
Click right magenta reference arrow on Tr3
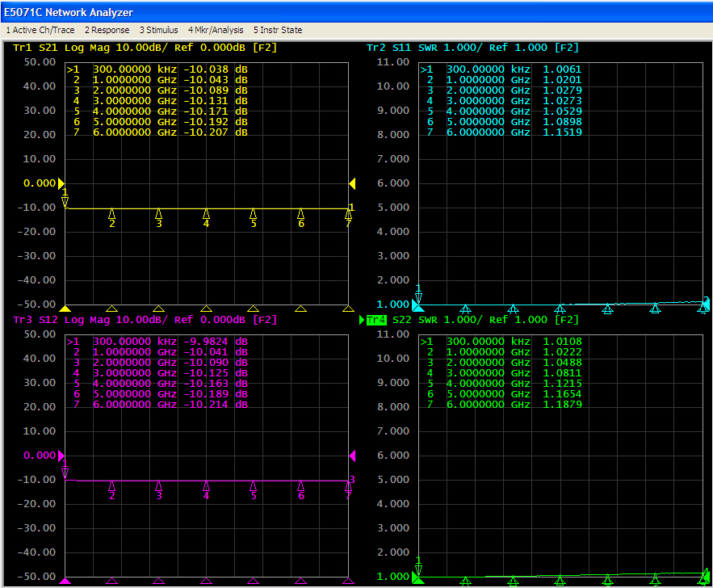coord(352,456)
